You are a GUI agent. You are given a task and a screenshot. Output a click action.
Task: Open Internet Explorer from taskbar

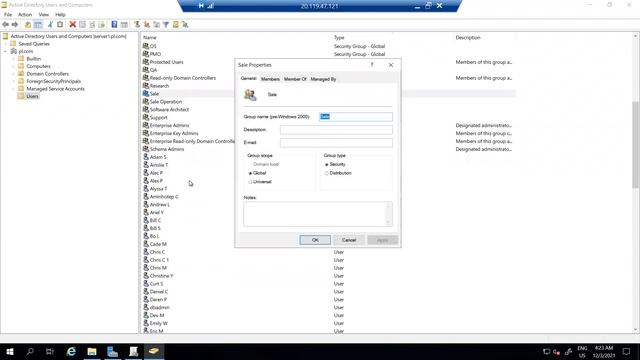tap(71, 351)
